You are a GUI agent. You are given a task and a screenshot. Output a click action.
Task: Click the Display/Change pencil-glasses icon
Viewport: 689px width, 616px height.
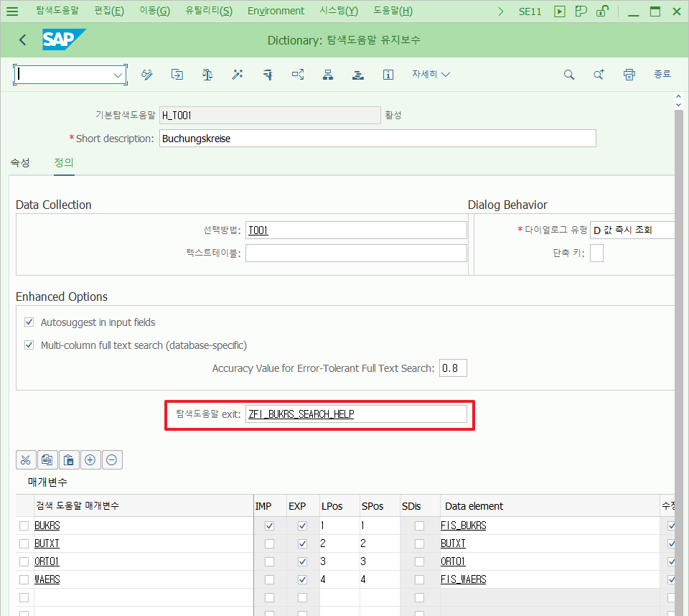pos(146,74)
